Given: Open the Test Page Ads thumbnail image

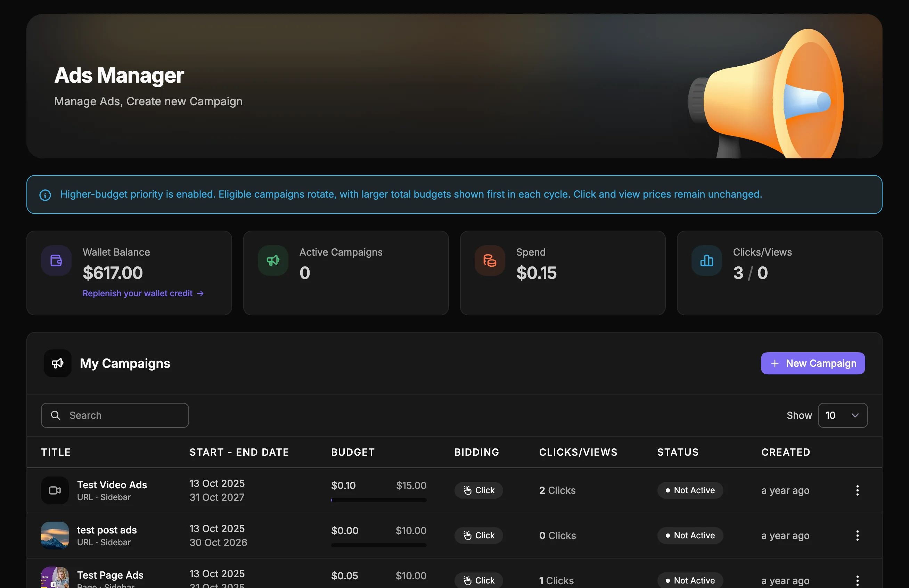Looking at the screenshot, I should pyautogui.click(x=55, y=577).
